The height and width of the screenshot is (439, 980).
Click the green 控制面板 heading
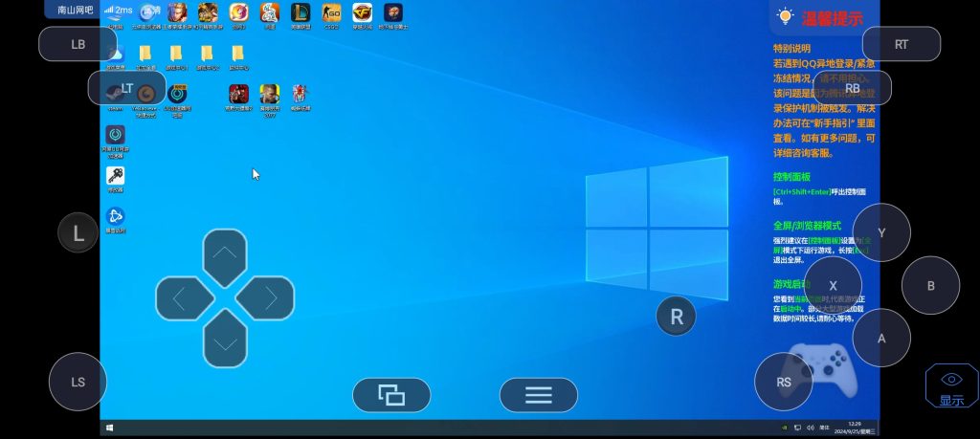[791, 177]
